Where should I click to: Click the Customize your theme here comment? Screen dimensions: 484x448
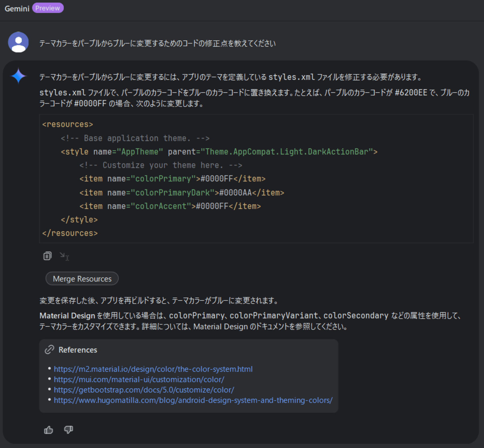tap(161, 165)
